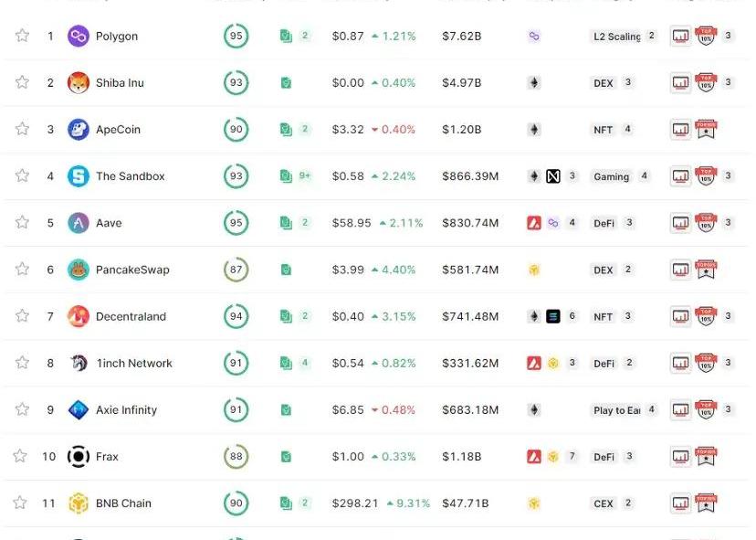Viewport: 756px width, 540px height.
Task: Expand Frax's 7 additional platforms count
Action: 572,456
